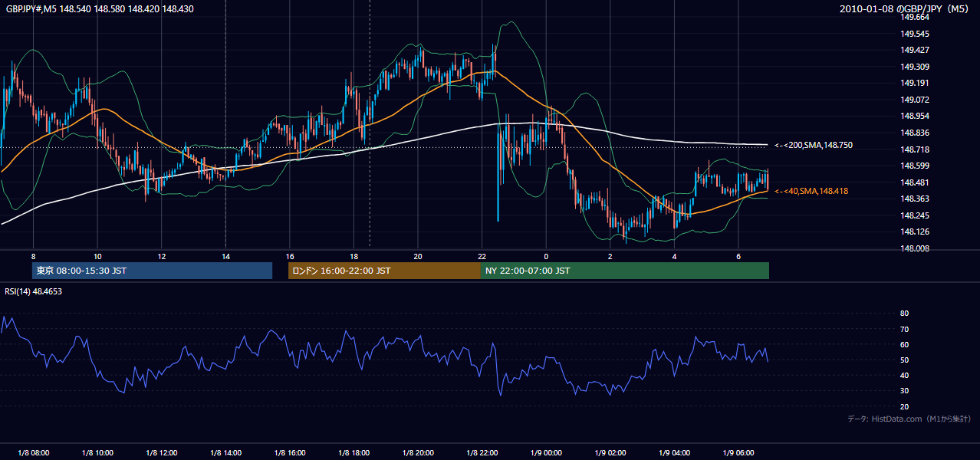Click hour tick 14 under price chart
980x460 pixels.
[225, 256]
